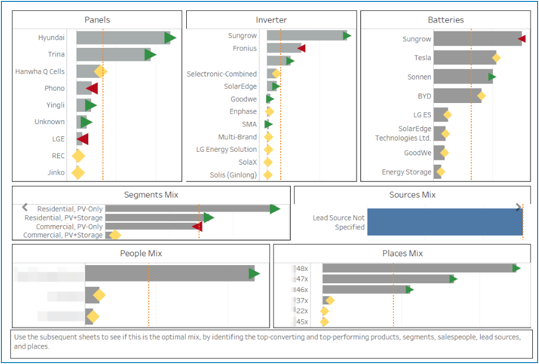The width and height of the screenshot is (539, 364).
Task: Click the yellow diamond marker for LG ES
Action: coord(447,115)
